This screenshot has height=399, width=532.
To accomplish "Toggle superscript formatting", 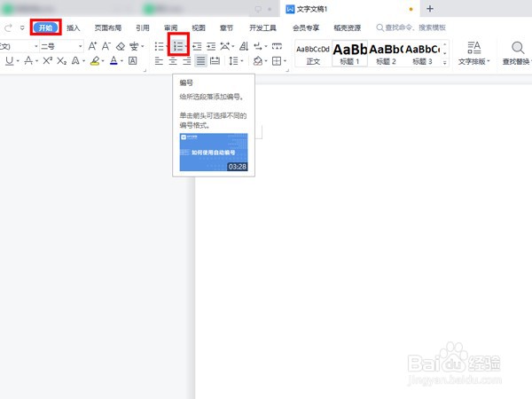I will click(x=48, y=61).
